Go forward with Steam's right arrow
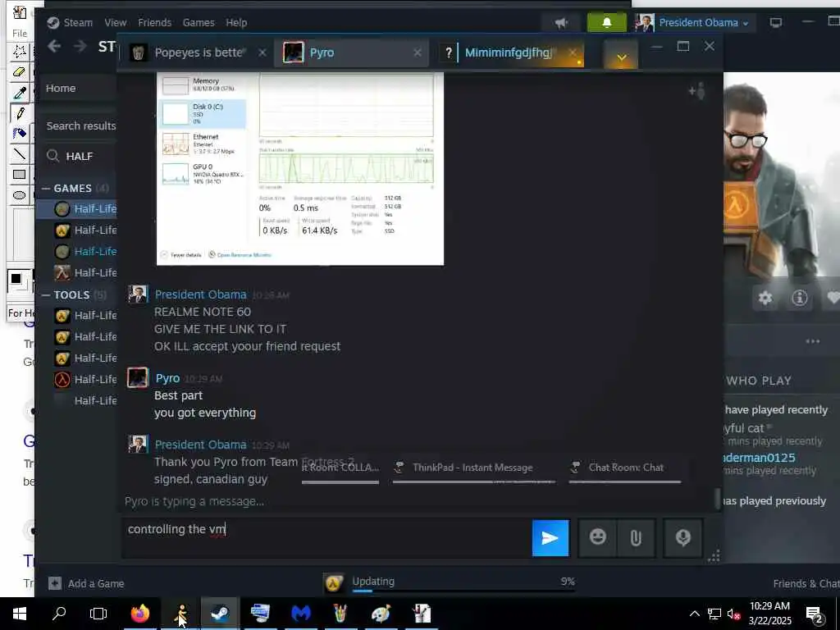Viewport: 840px width, 630px height. tap(80, 47)
